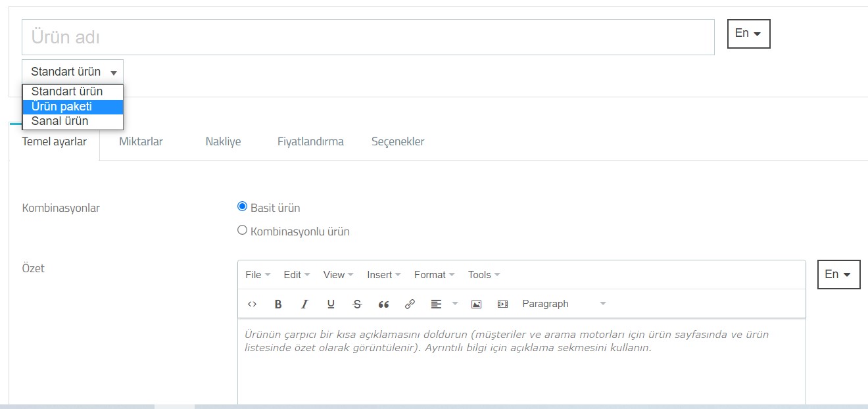The height and width of the screenshot is (409, 868).
Task: Click the underline formatting icon
Action: (x=331, y=304)
